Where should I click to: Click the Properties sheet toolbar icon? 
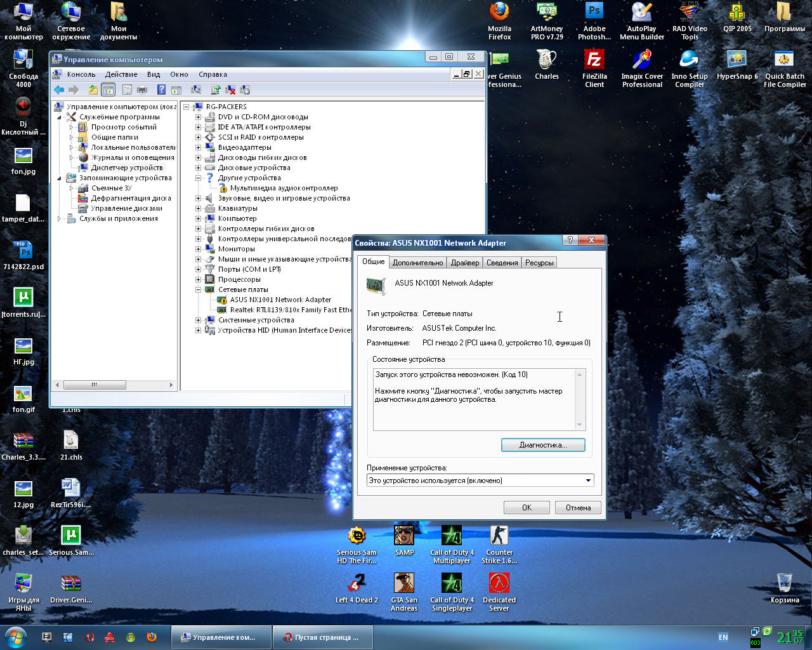(x=128, y=90)
